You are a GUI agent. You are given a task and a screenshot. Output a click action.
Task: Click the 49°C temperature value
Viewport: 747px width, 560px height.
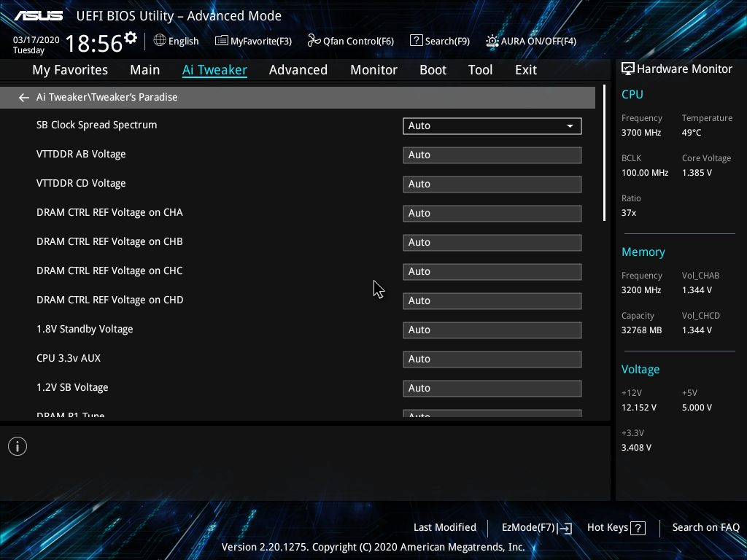pos(692,133)
